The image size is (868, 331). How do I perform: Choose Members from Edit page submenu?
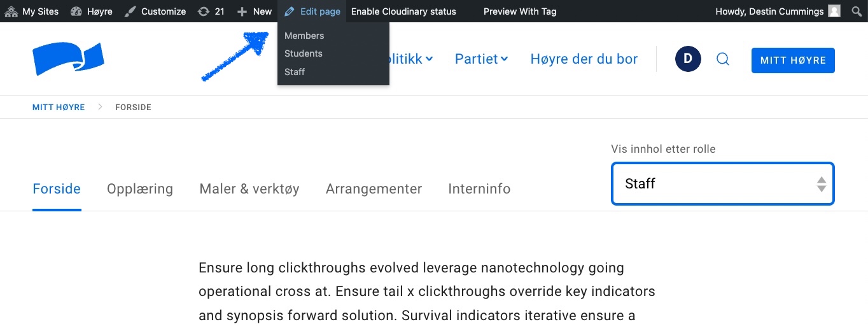[304, 36]
